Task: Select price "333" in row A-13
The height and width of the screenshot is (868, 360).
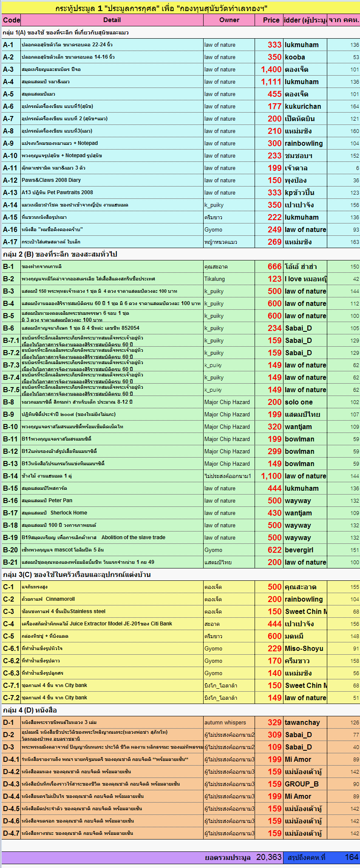Action: point(275,192)
